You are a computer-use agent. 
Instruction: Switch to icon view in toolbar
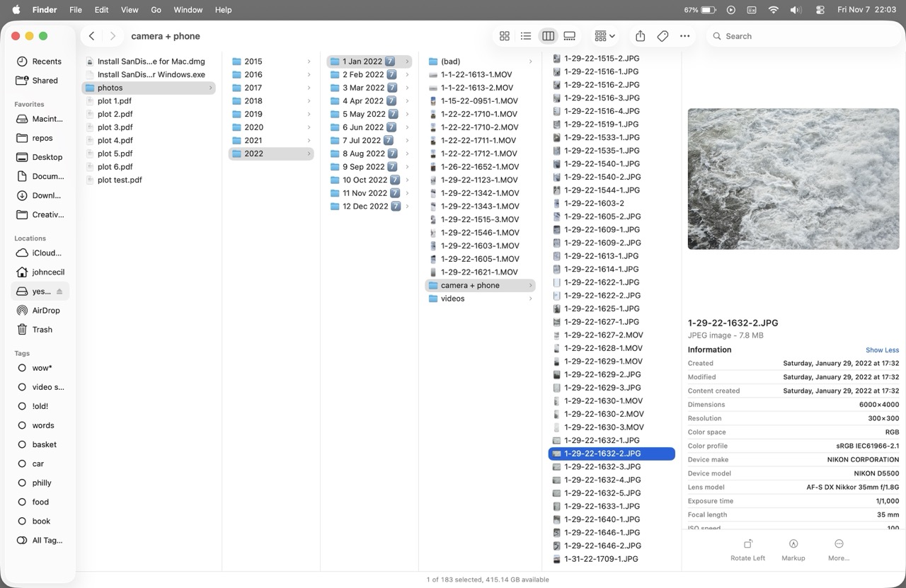click(505, 36)
